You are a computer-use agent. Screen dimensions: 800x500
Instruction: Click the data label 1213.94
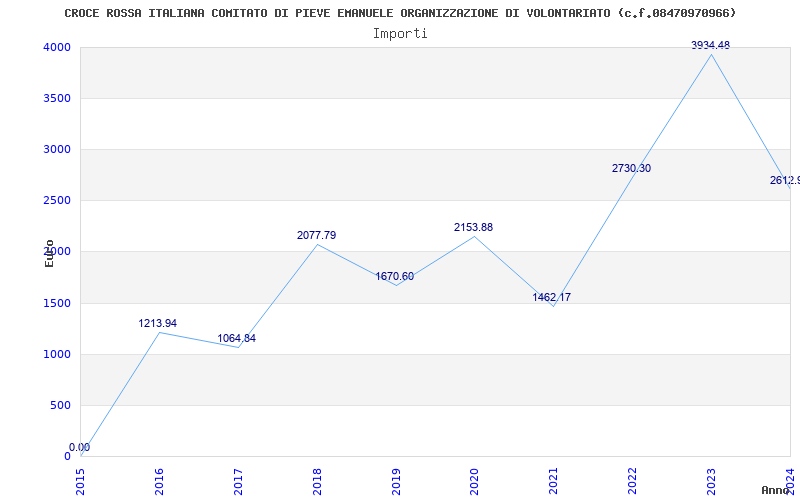point(158,323)
